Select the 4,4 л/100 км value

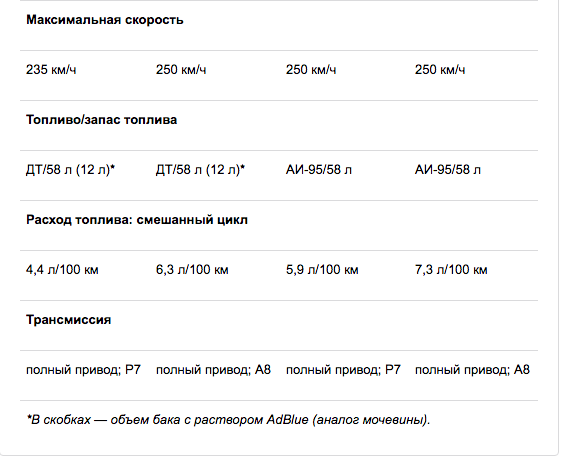(x=62, y=269)
